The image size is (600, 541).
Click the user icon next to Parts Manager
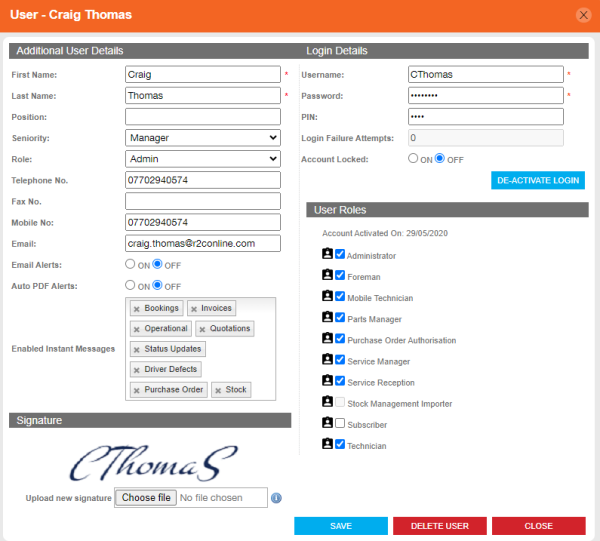point(327,318)
